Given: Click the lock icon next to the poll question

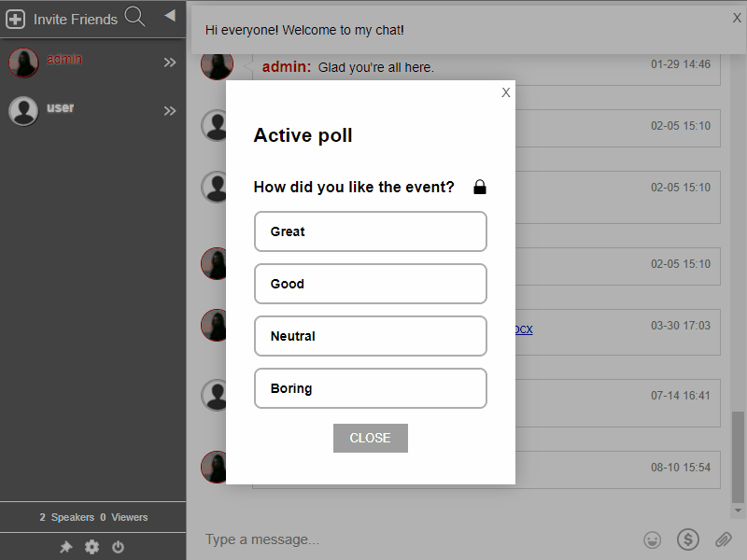Looking at the screenshot, I should (x=480, y=187).
